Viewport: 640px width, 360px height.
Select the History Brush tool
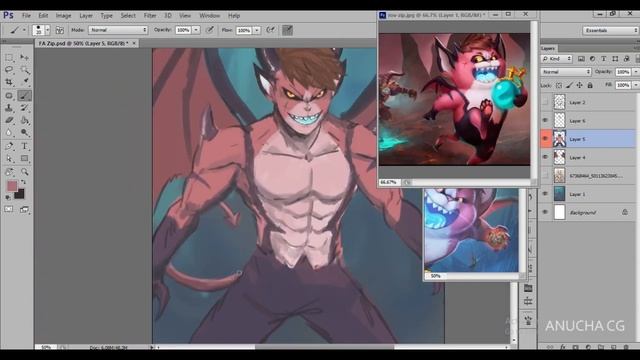click(x=24, y=108)
